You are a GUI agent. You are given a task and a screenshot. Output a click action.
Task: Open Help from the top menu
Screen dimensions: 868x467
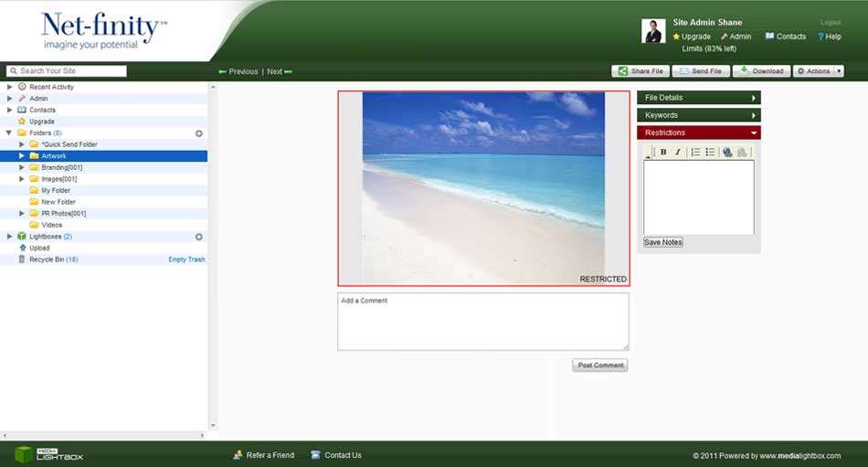[x=831, y=37]
